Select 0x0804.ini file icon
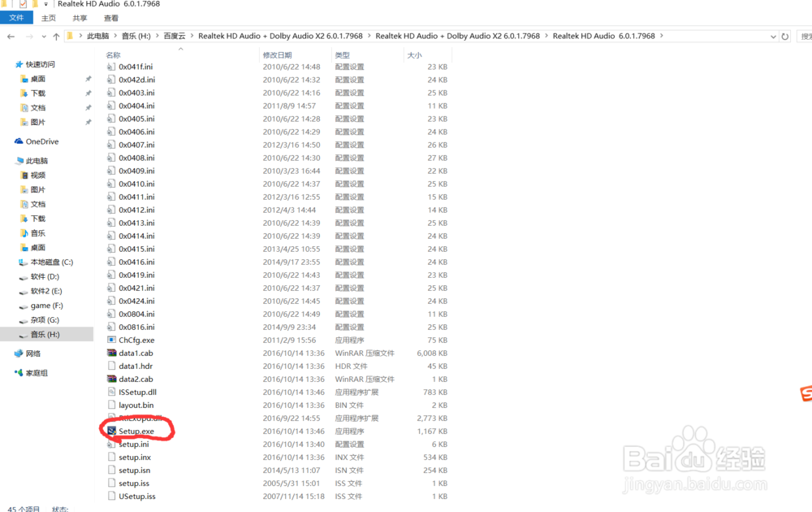The image size is (812, 512). (x=111, y=314)
